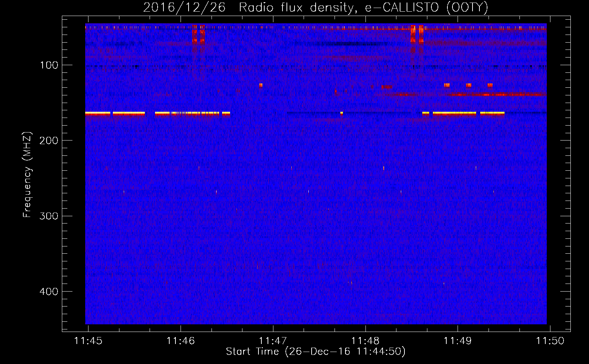Click the 'Frequency (MHZ)' axis label
589x364 pixels.
tap(27, 175)
